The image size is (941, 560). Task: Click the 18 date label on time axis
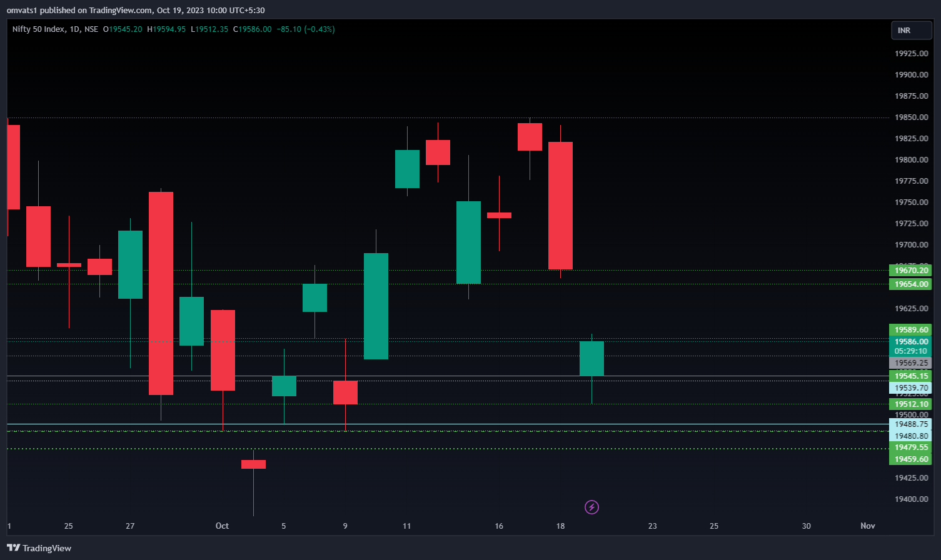(560, 526)
